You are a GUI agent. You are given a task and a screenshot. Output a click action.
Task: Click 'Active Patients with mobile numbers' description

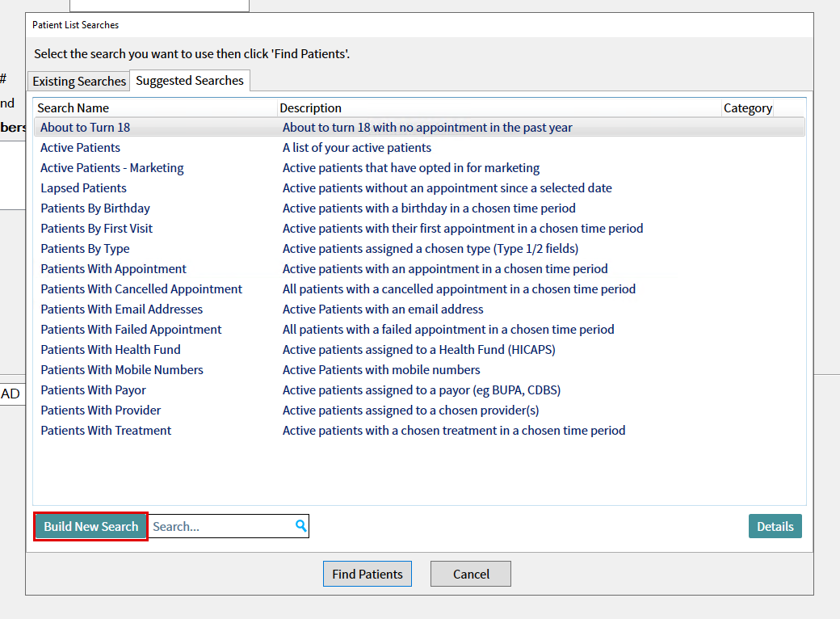381,370
